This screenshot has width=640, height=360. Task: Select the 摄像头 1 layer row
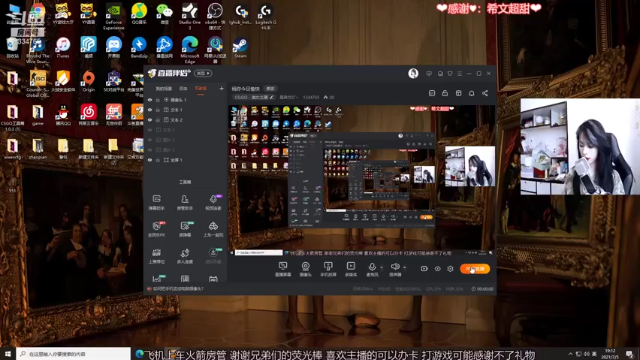186,100
